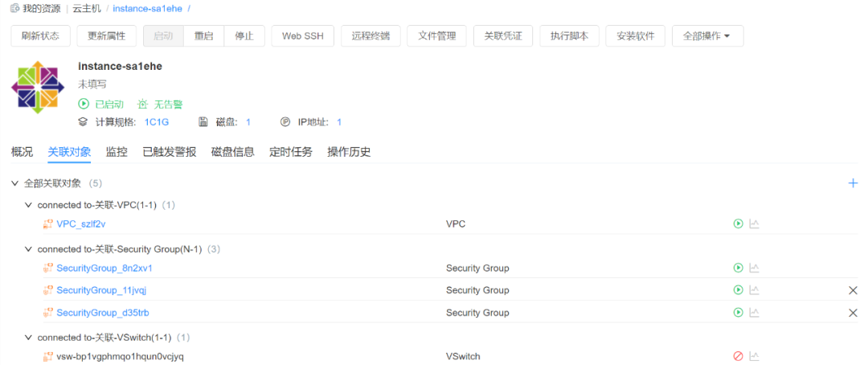Image resolution: width=868 pixels, height=365 pixels.
Task: Open the chart icon for SecurityGroup_8n2xv1
Action: pyautogui.click(x=754, y=268)
